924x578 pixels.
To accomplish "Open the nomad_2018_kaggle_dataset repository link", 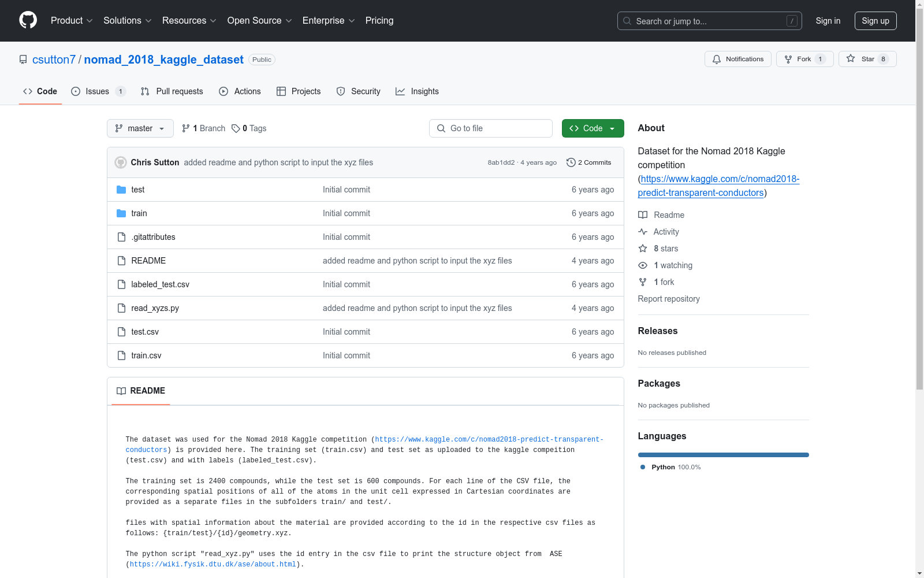I will pos(164,60).
